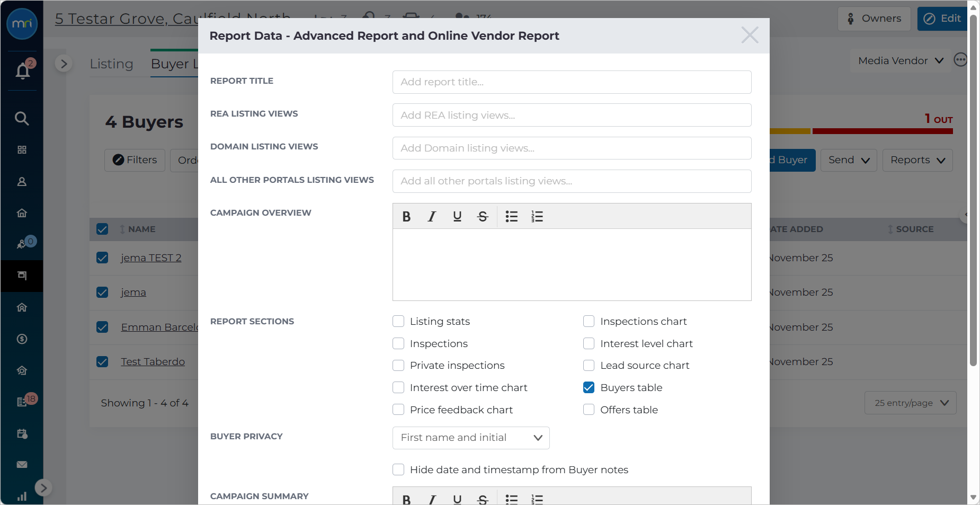980x505 pixels.
Task: Open the Reports dropdown
Action: pos(917,160)
